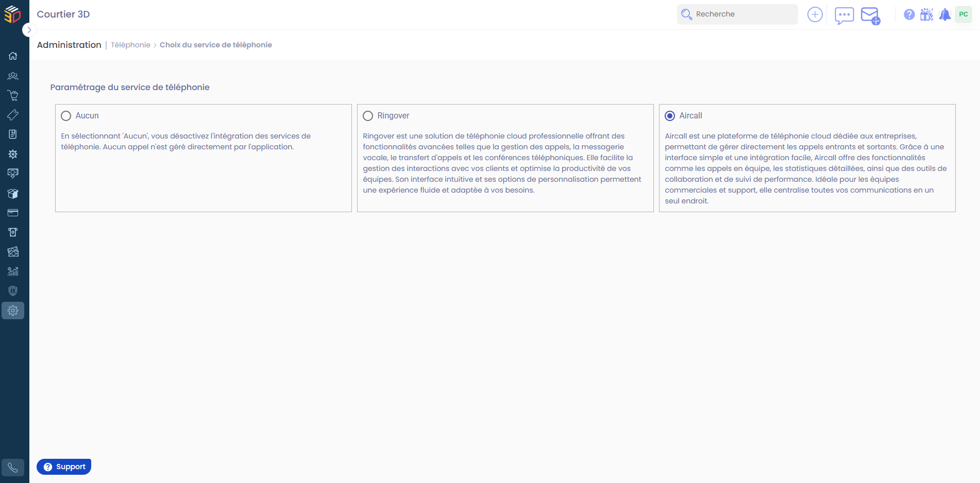
Task: Open the stacked banknotes icon in sidebar
Action: tap(13, 252)
